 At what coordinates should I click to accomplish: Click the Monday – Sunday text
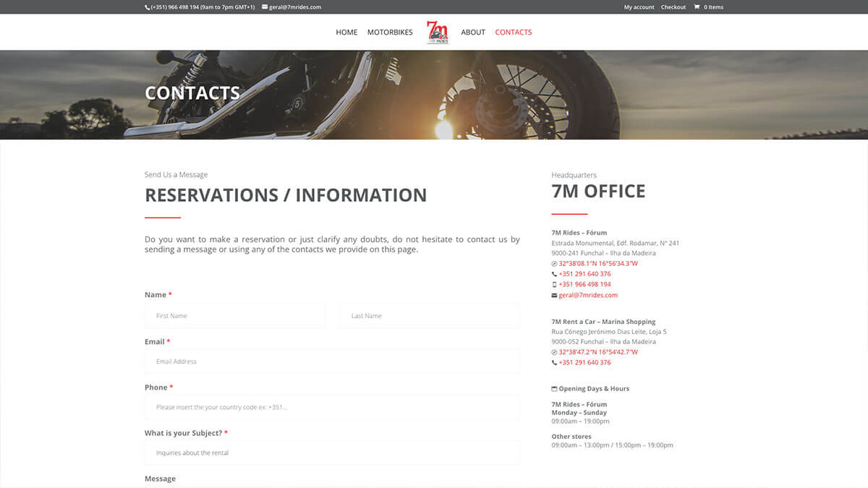579,413
